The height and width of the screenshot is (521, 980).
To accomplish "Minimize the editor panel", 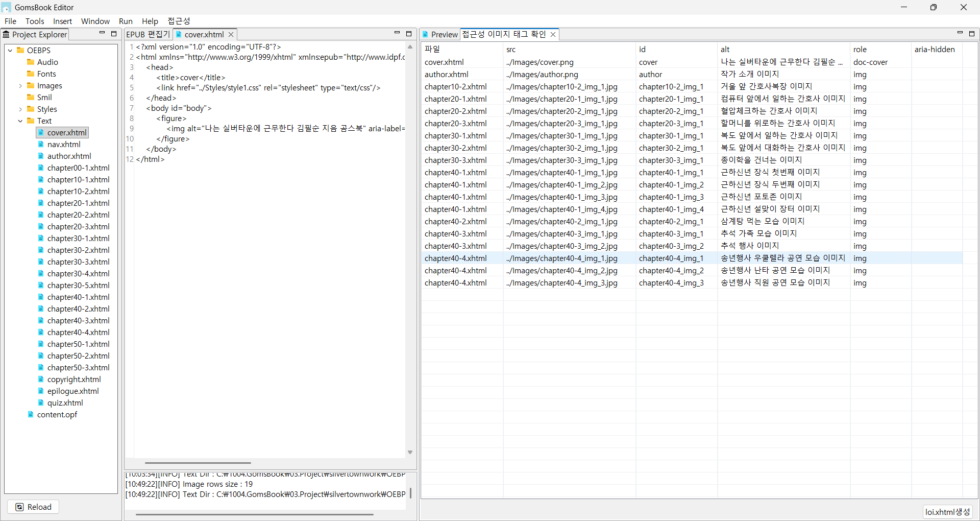I will pyautogui.click(x=397, y=33).
